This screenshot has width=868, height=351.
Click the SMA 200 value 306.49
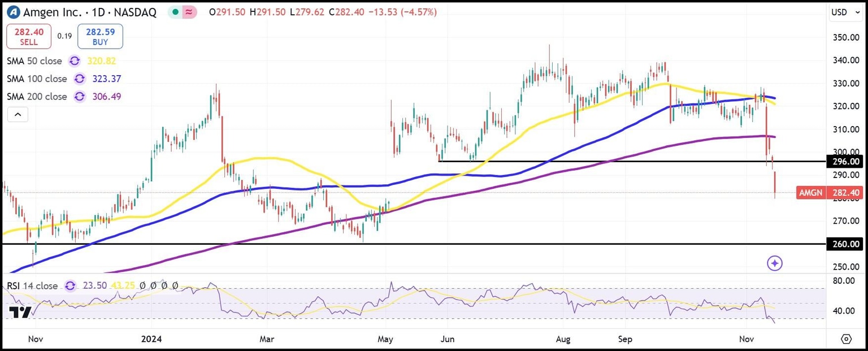click(106, 97)
